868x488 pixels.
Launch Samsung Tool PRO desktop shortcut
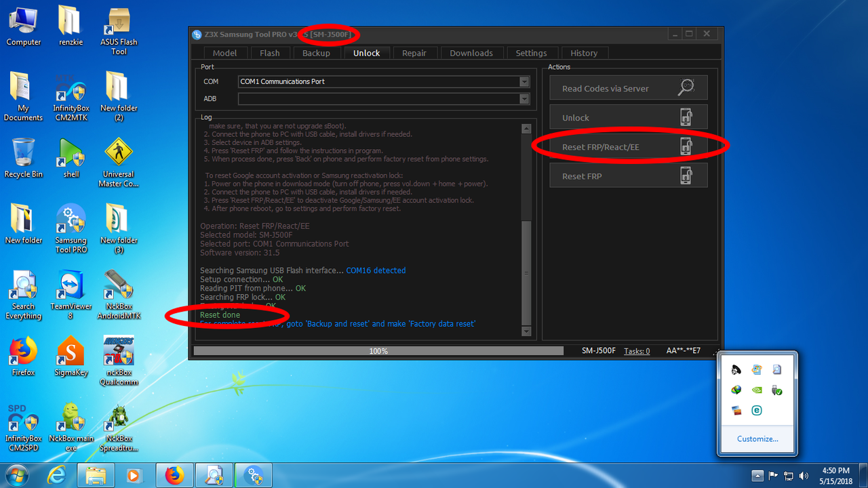(x=71, y=228)
